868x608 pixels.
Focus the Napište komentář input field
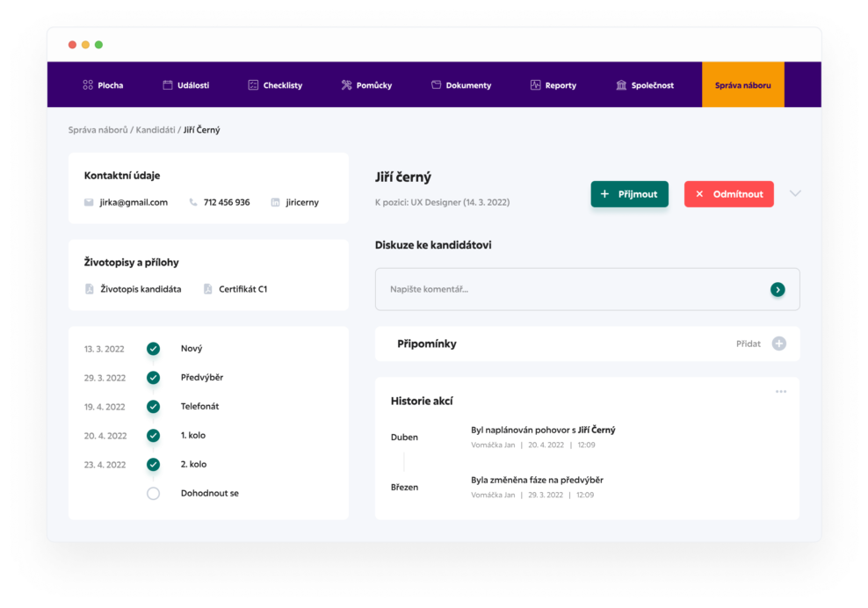[571, 289]
